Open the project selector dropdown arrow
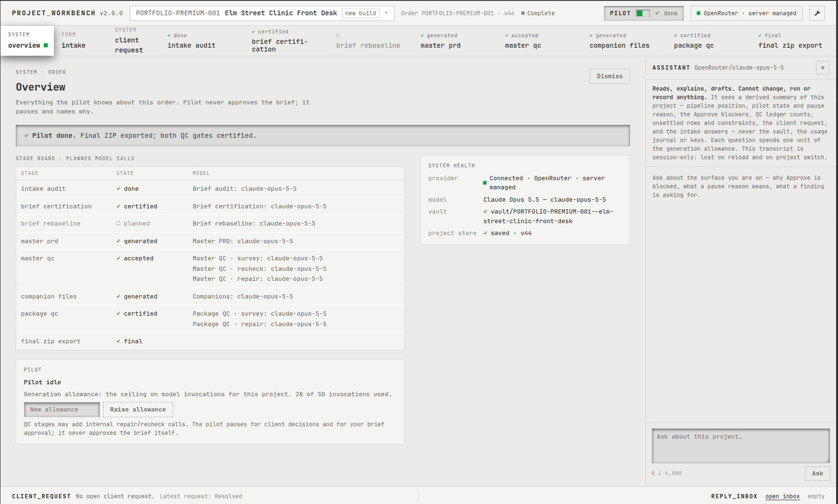The image size is (838, 504). coord(386,13)
